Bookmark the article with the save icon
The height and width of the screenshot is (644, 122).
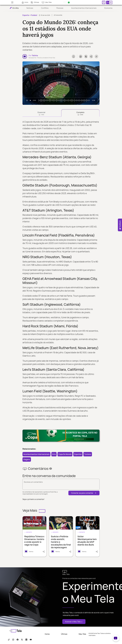tap(73, 56)
